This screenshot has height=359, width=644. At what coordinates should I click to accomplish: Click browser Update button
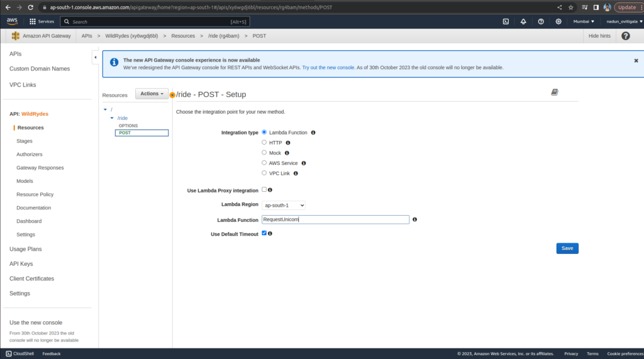click(x=627, y=8)
